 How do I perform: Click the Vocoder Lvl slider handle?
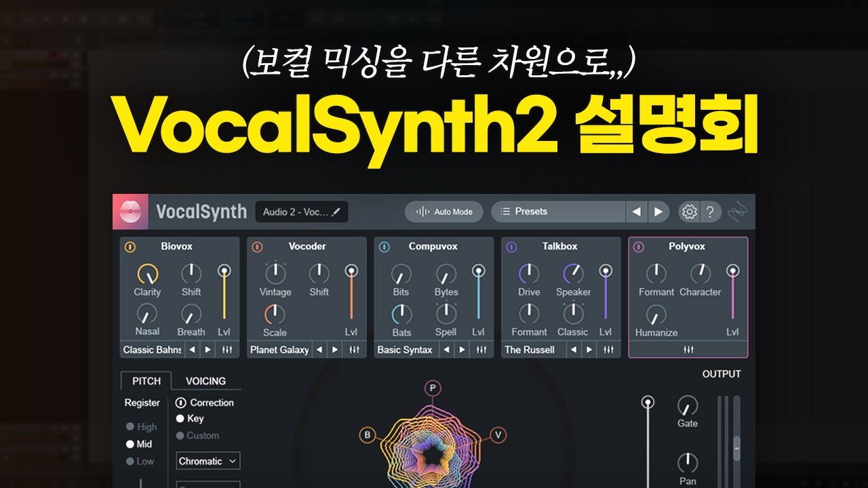point(351,270)
